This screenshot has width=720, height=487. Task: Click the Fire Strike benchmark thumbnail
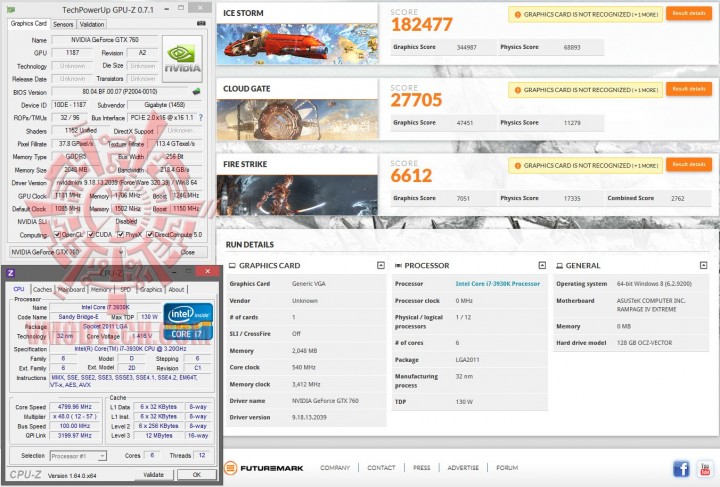[297, 195]
